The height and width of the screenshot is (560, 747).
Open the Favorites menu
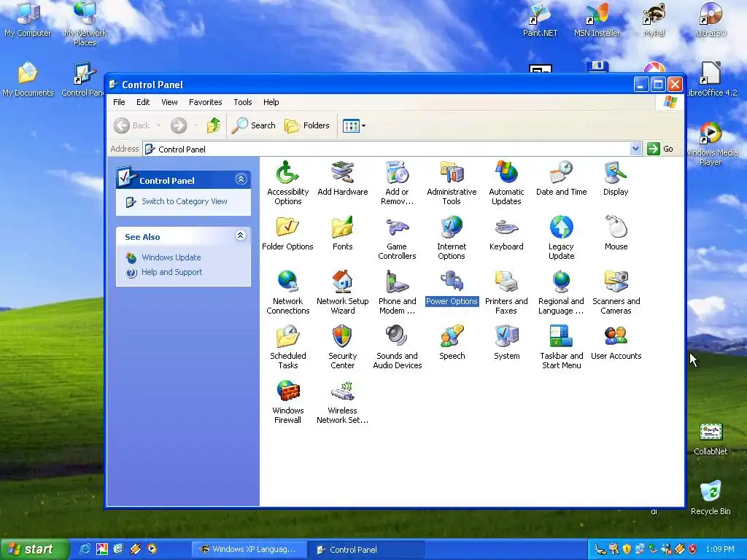(x=205, y=102)
